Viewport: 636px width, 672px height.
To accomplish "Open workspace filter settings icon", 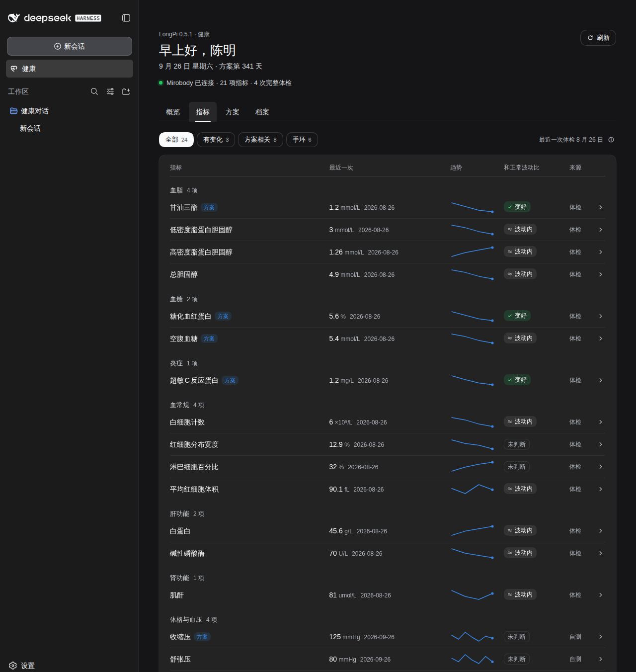I will coord(110,91).
